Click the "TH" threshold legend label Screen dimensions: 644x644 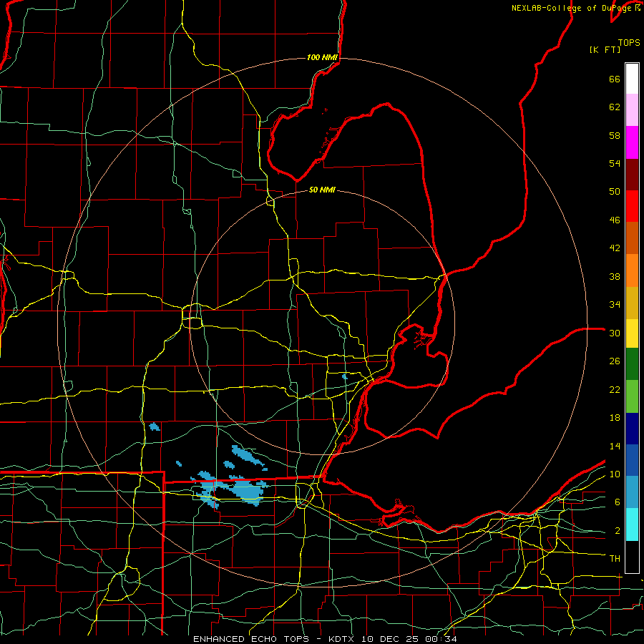point(615,559)
